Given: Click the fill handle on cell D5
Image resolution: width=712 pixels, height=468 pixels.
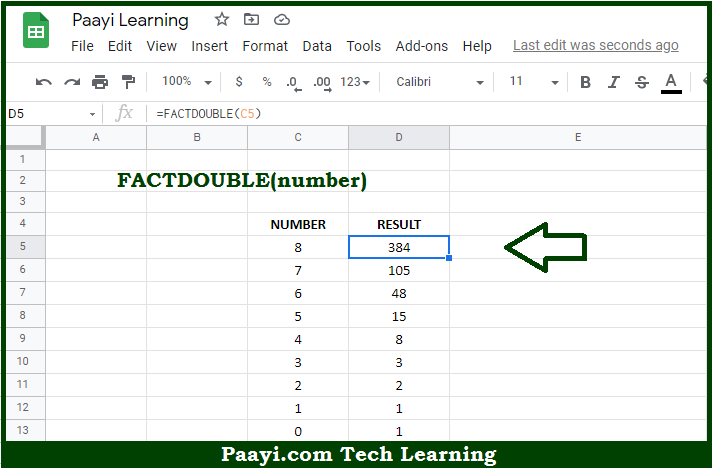Looking at the screenshot, I should tap(449, 258).
